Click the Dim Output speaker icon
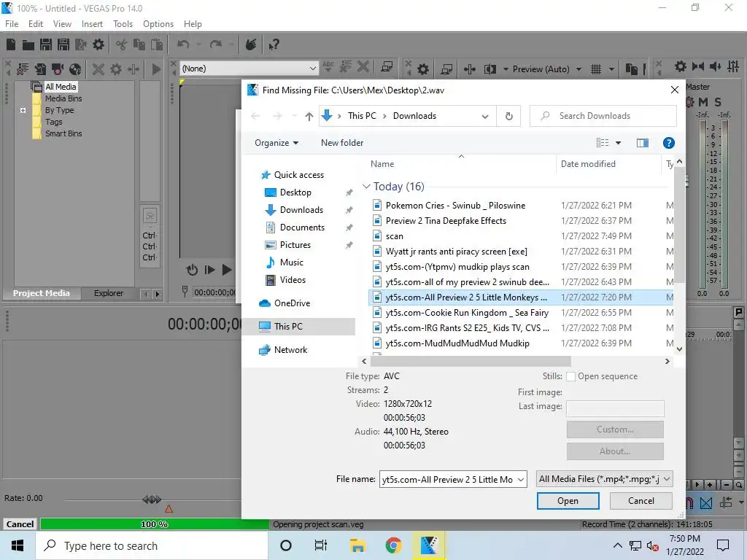 716,66
